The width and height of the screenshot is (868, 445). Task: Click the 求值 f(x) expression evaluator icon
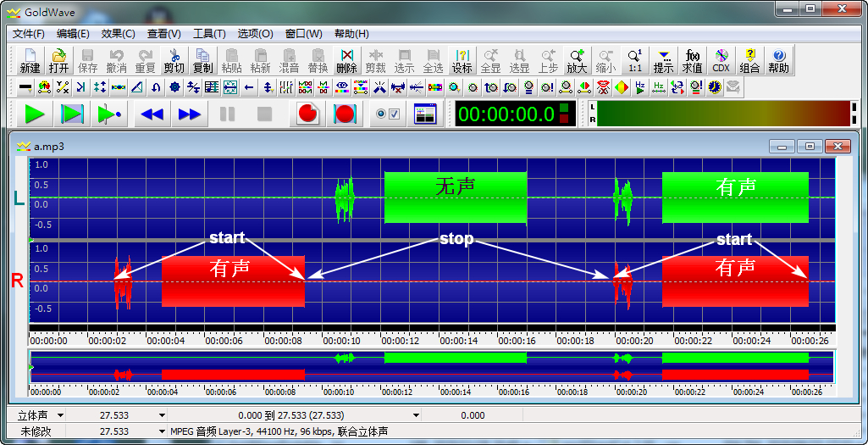[x=692, y=61]
